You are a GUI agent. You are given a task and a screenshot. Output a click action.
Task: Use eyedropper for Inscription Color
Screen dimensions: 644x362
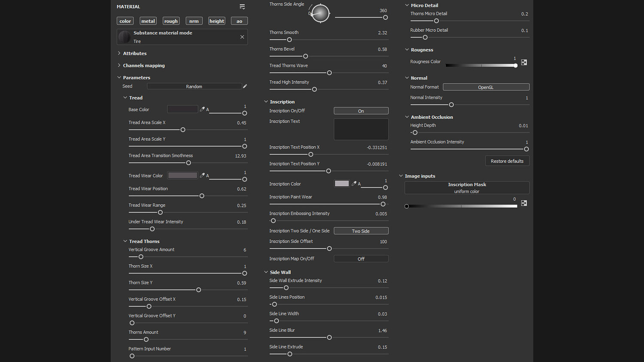point(354,183)
